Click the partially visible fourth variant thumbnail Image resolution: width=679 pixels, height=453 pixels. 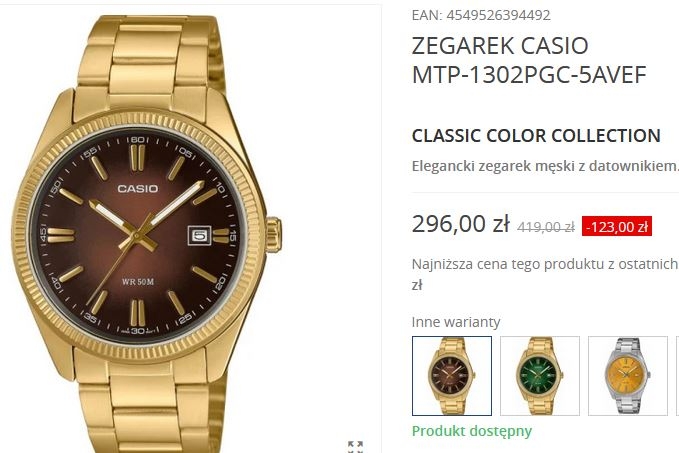[678, 376]
